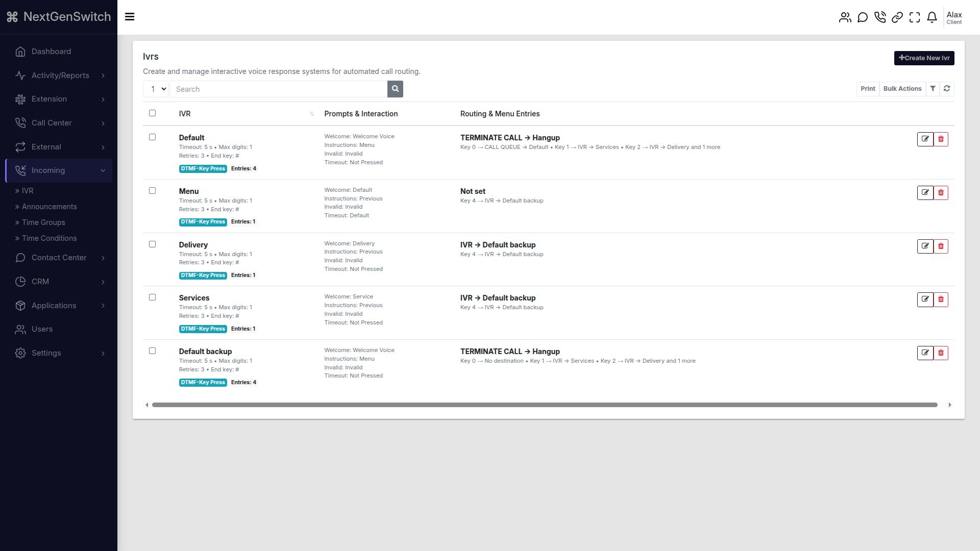Delete the Services IVR using trash icon

tap(941, 299)
